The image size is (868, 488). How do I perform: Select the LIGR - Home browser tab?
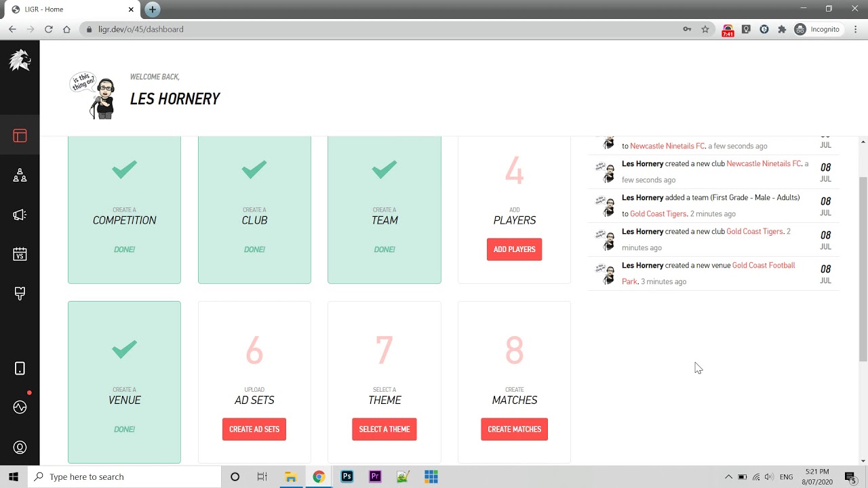[x=71, y=9]
